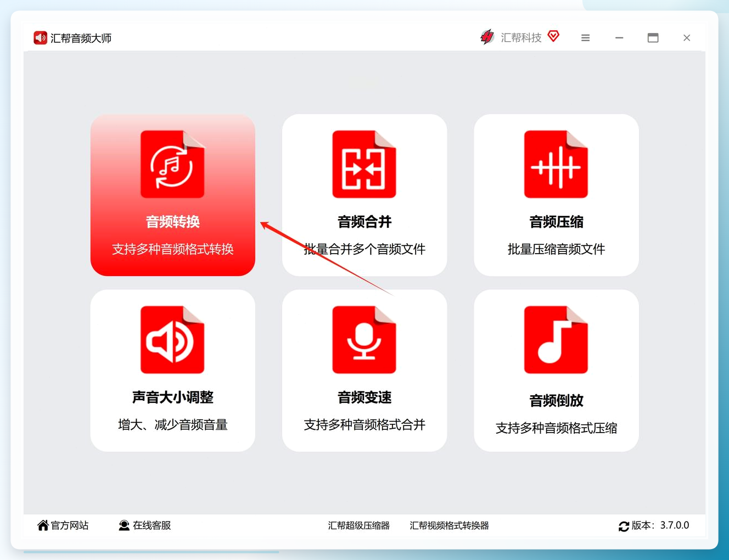Click 批量合并多个音频文件 description
The image size is (729, 560).
(x=365, y=249)
